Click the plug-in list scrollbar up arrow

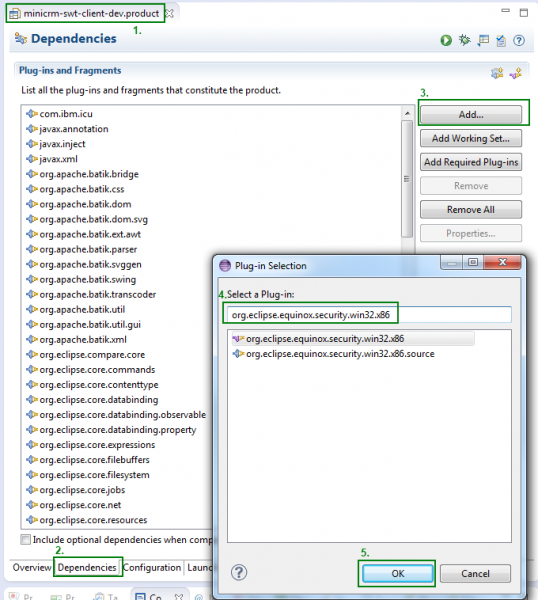(x=407, y=113)
